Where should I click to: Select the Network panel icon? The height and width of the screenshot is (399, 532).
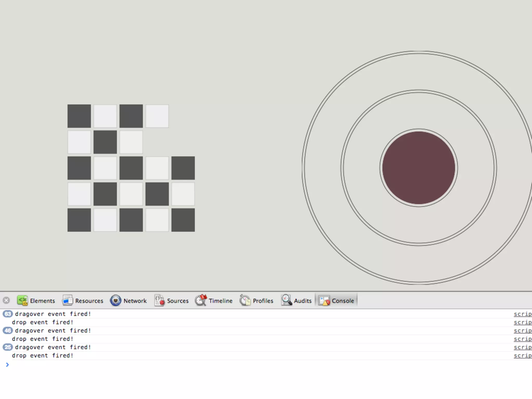[x=116, y=301]
